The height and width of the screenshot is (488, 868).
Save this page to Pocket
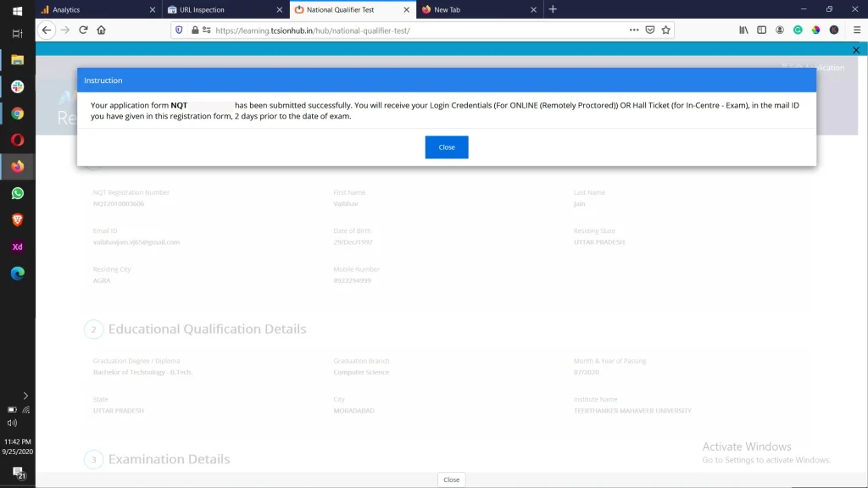coord(649,30)
